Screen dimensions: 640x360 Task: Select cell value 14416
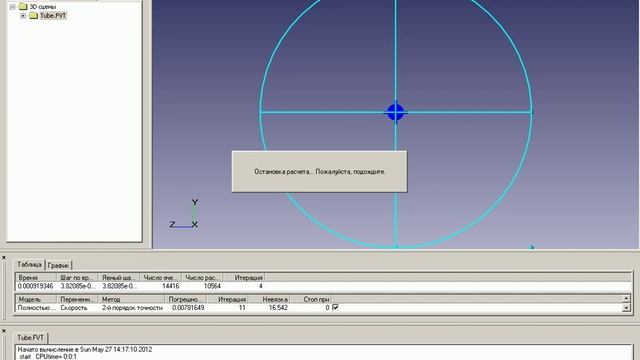tap(171, 286)
